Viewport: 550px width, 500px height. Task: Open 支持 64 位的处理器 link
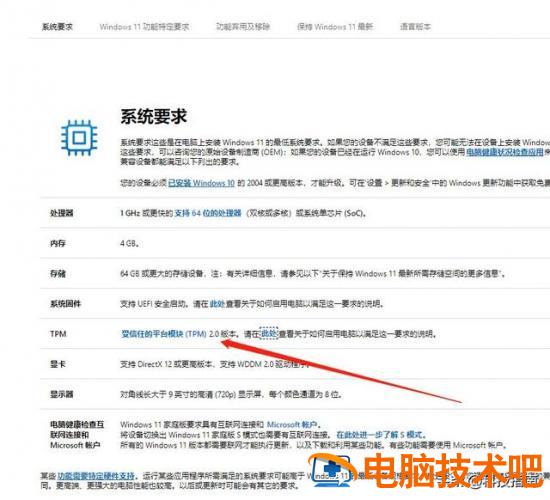tap(208, 213)
